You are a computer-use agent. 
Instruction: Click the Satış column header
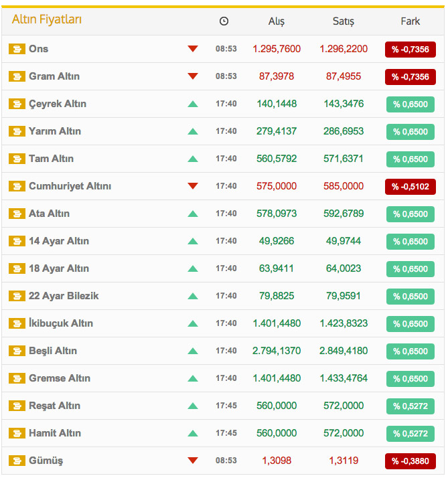click(x=344, y=21)
